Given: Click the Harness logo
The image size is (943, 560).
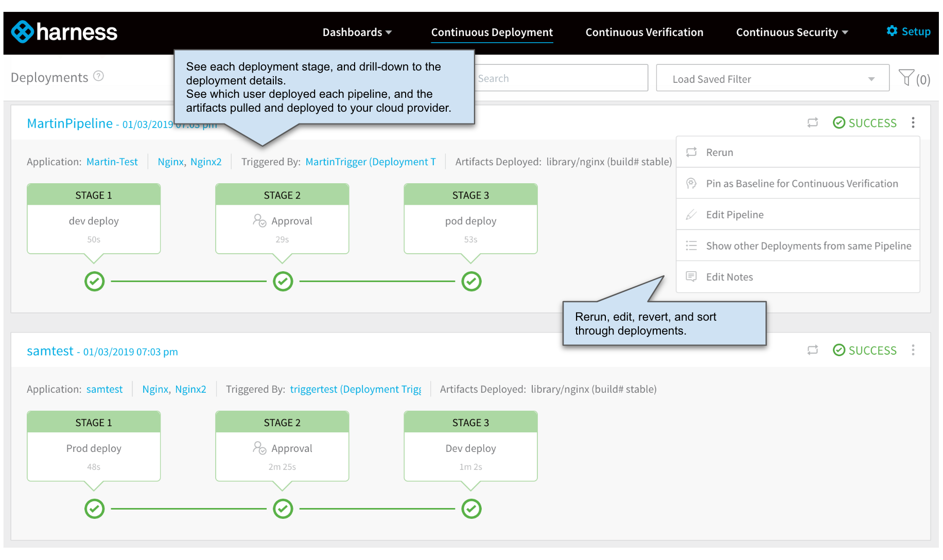Looking at the screenshot, I should [x=64, y=32].
